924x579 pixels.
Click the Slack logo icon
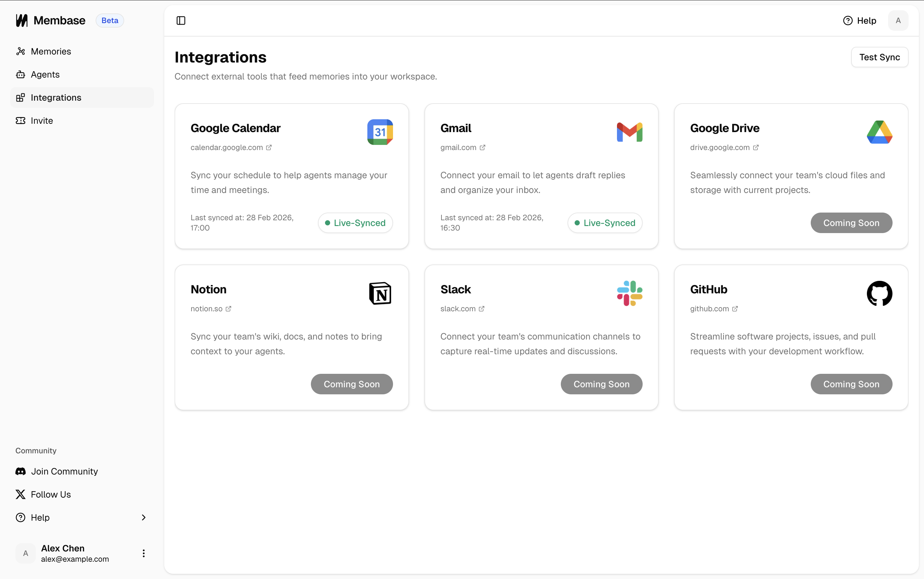pos(629,293)
